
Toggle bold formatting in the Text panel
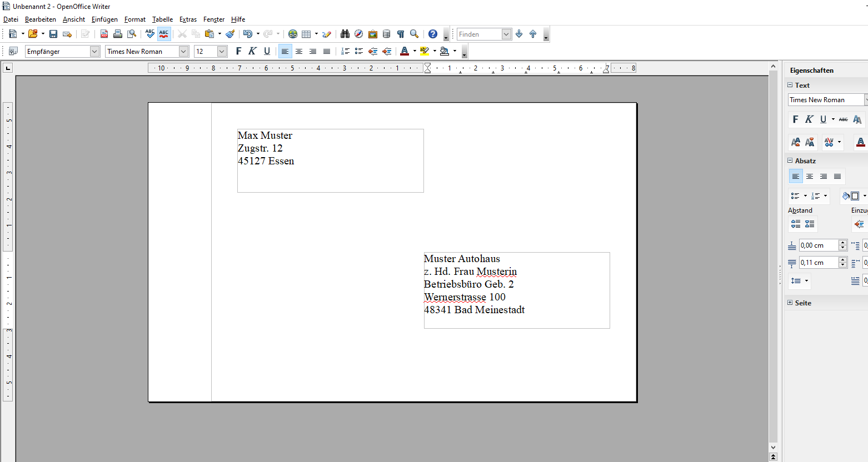[x=795, y=119]
